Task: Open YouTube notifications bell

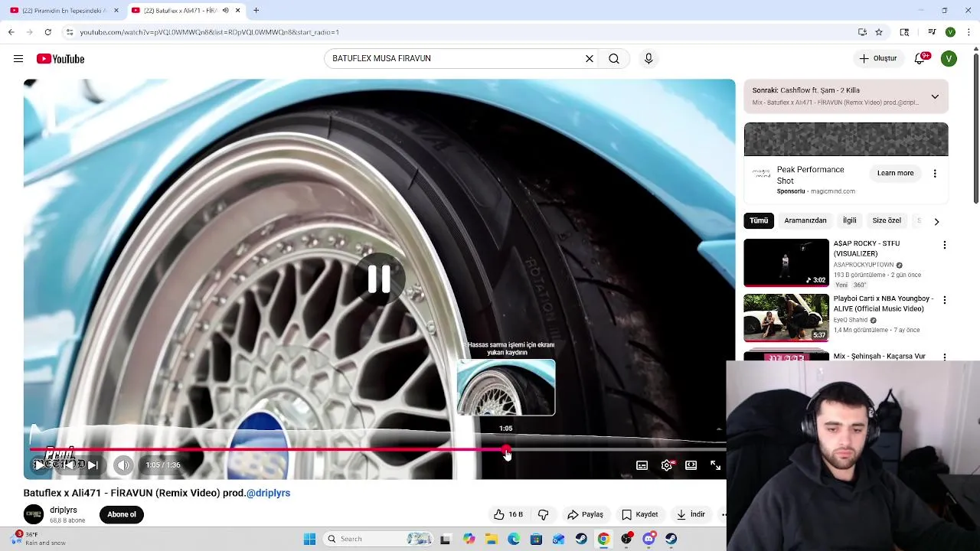Action: point(921,58)
